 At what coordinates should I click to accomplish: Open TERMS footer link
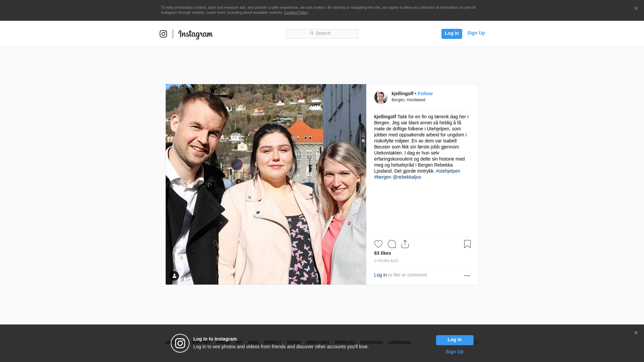click(294, 343)
